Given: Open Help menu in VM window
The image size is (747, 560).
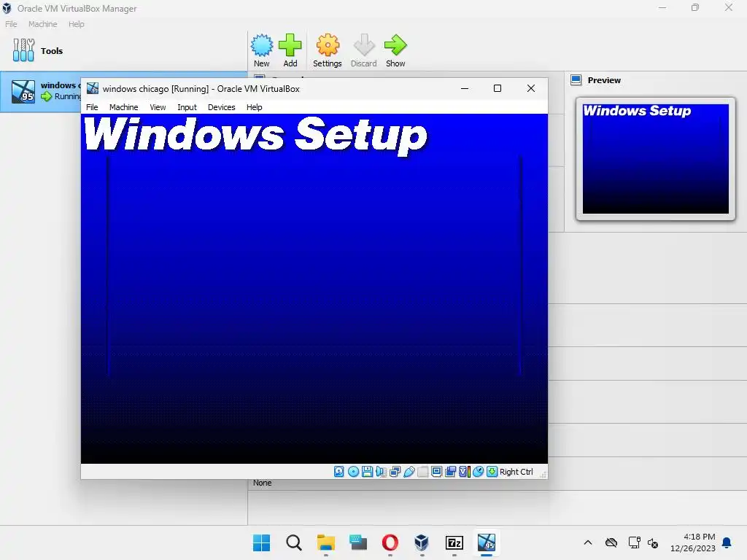Looking at the screenshot, I should tap(255, 107).
